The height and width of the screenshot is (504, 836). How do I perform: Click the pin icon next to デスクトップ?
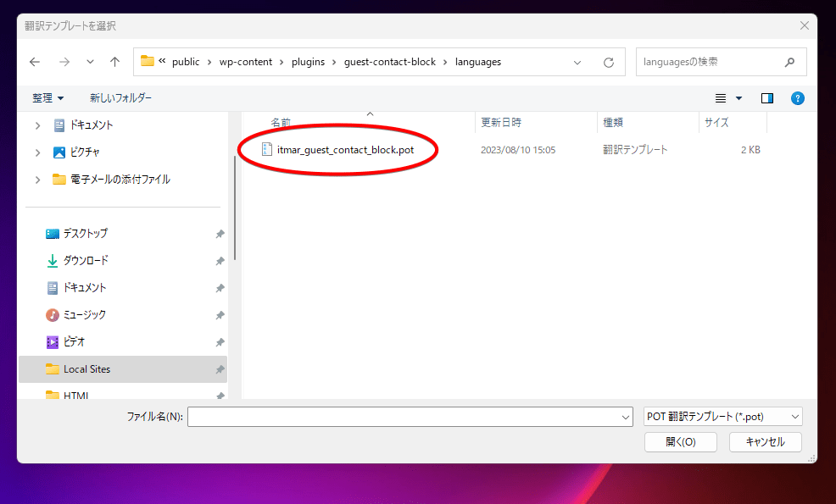click(x=220, y=234)
